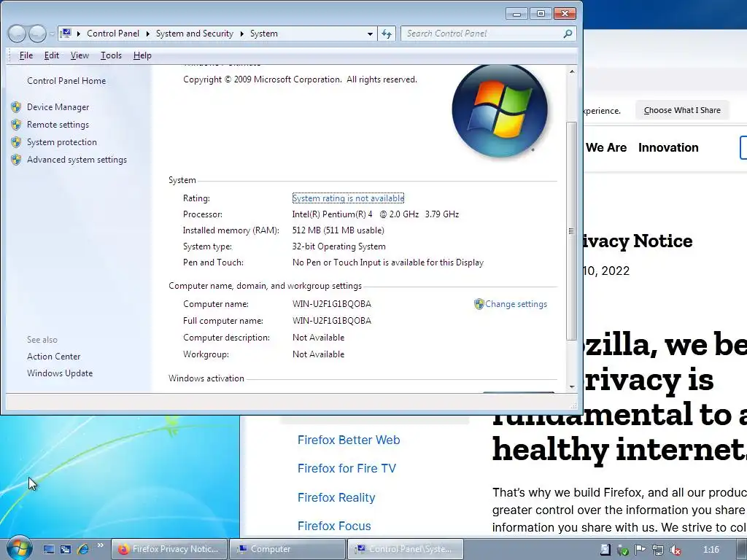Click the Action Center flag tray icon
Screen dimensions: 747x560
pyautogui.click(x=640, y=550)
